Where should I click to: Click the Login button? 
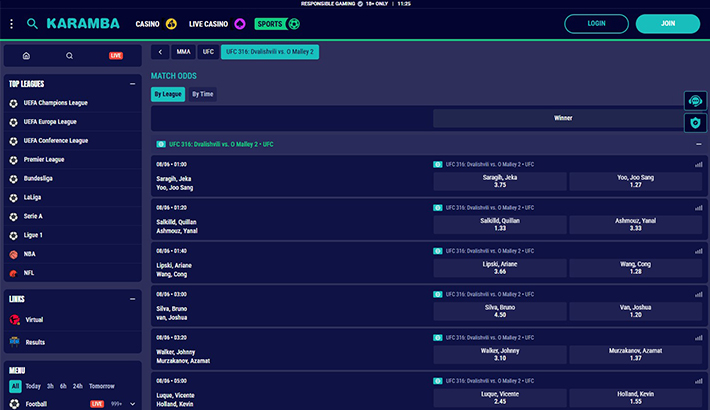(x=596, y=24)
